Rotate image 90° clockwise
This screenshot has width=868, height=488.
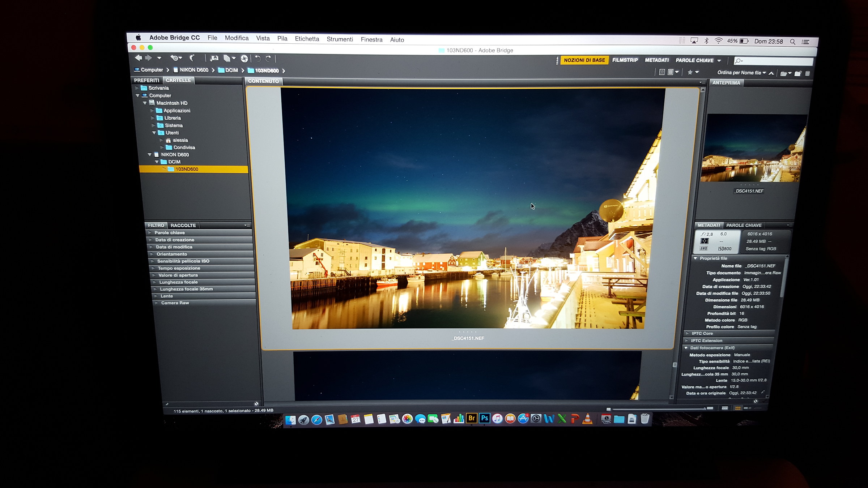(268, 59)
